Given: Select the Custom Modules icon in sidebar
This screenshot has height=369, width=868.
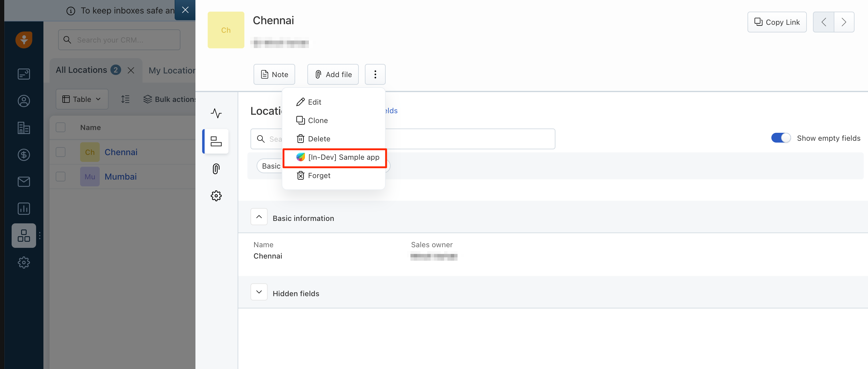Looking at the screenshot, I should (x=24, y=236).
